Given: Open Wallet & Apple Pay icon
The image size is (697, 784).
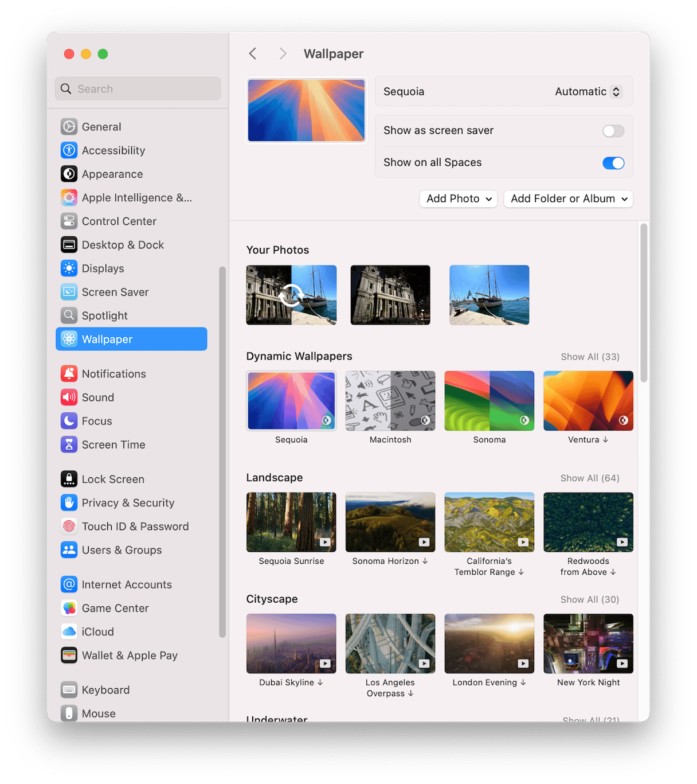Looking at the screenshot, I should (69, 656).
